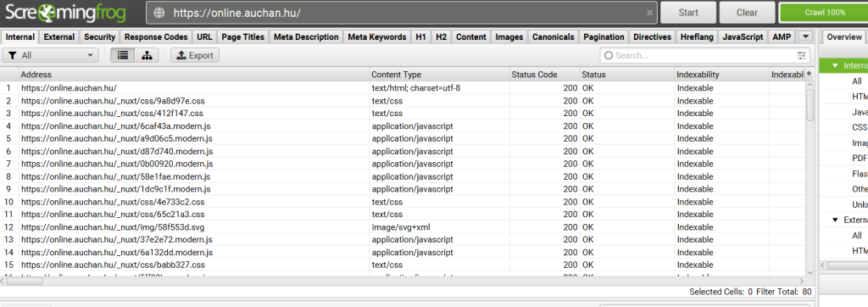Show more tabs via overflow arrow
This screenshot has width=868, height=307.
click(x=805, y=36)
